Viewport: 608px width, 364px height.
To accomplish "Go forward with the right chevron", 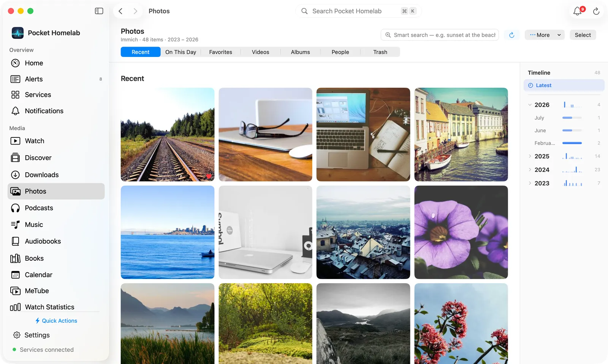I will point(135,11).
